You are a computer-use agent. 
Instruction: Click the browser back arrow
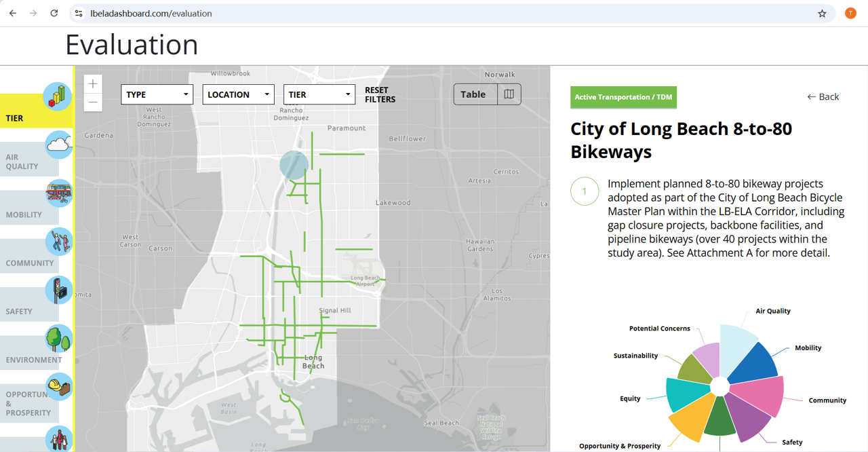[x=13, y=13]
